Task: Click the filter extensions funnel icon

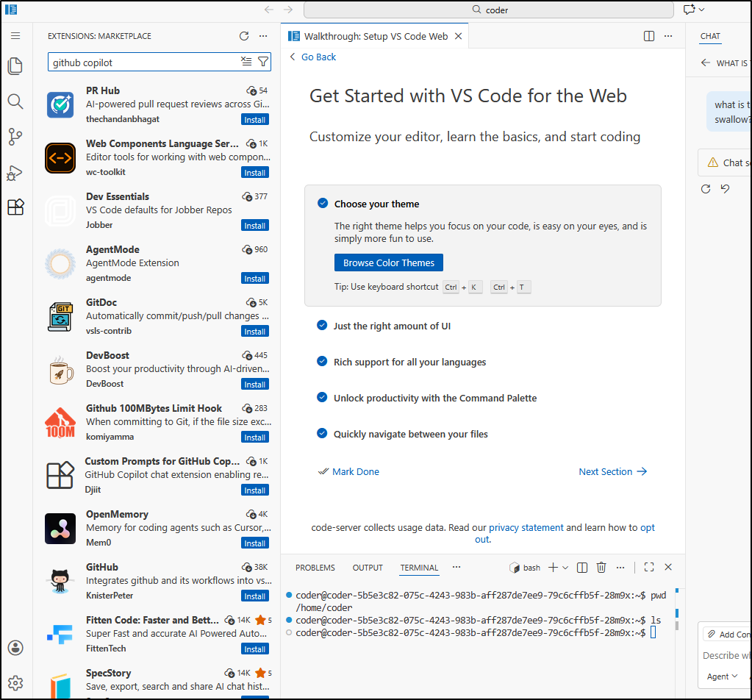Action: click(x=263, y=62)
